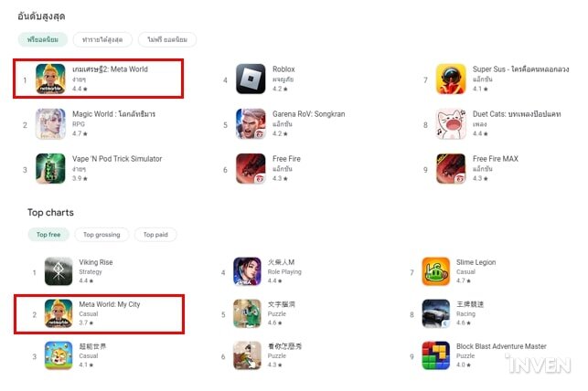Viewport: 588px width, 391px height.
Task: Switch to the Top grossing tab
Action: [x=102, y=235]
